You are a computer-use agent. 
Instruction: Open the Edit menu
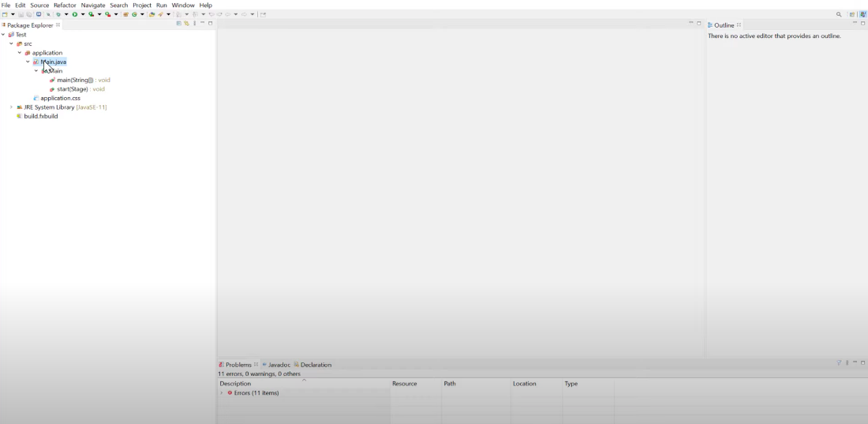coord(21,5)
